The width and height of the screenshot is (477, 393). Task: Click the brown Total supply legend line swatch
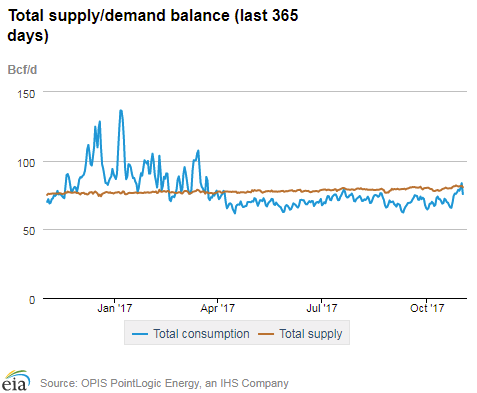266,334
